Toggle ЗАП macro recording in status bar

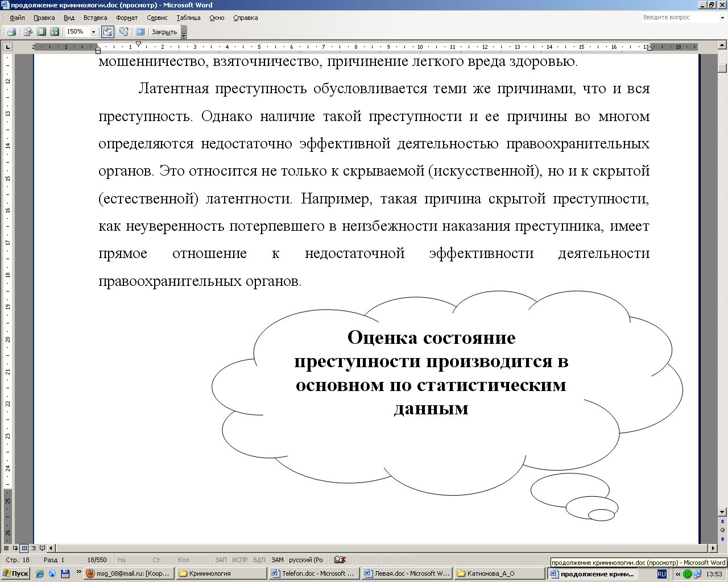click(x=221, y=560)
